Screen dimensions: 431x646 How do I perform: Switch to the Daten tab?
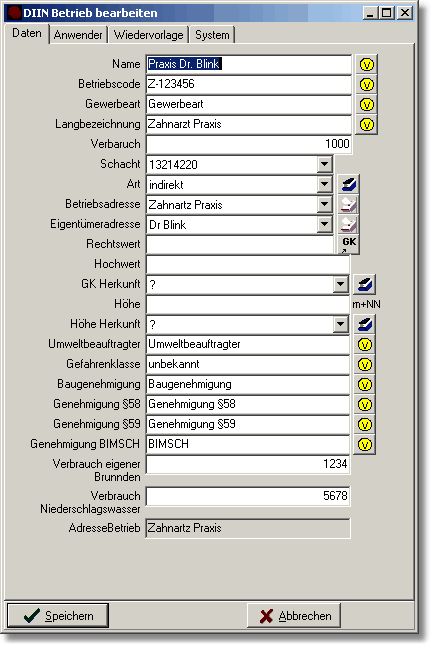click(x=27, y=33)
